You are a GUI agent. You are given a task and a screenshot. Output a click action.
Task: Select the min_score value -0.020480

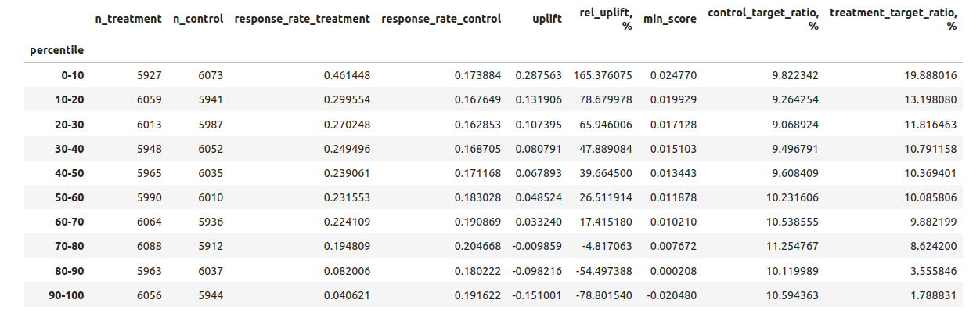(671, 295)
